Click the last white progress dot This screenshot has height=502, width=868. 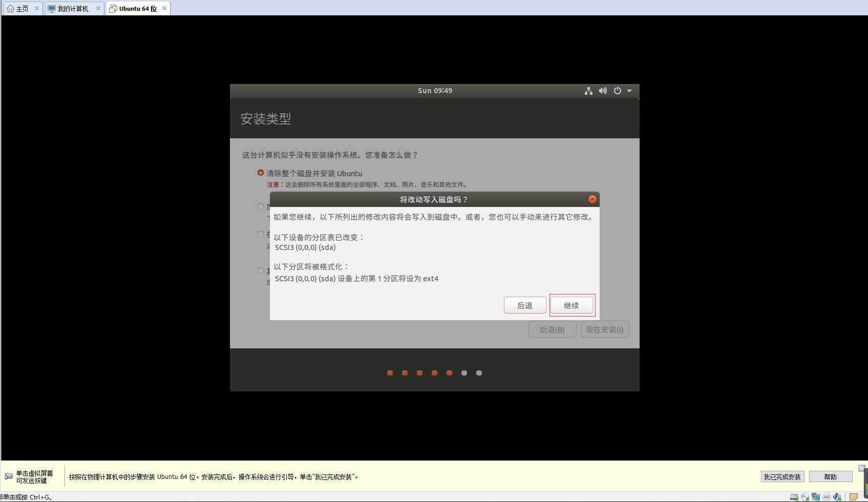pyautogui.click(x=479, y=373)
